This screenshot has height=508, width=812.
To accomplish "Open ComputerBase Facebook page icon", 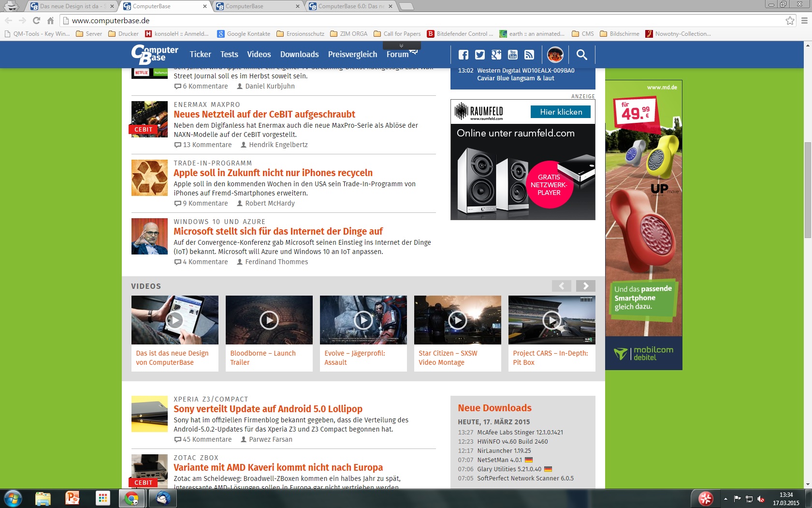I will tap(463, 55).
